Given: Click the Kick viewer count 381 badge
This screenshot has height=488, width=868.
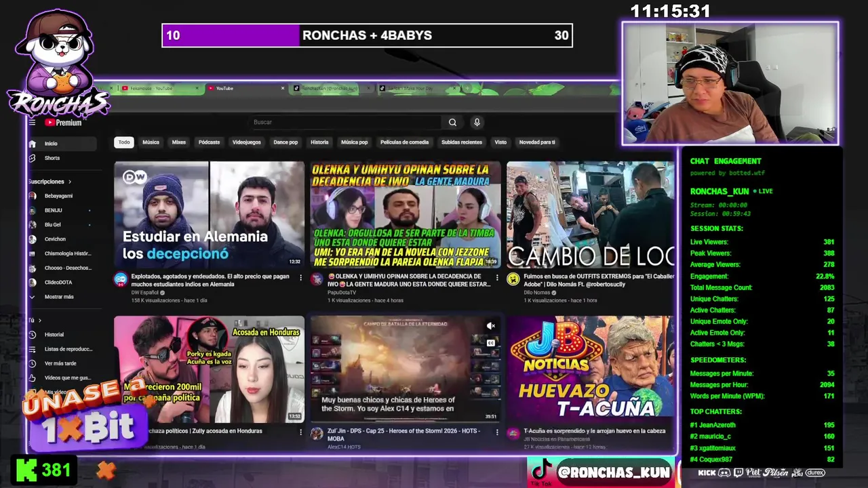Looking at the screenshot, I should [43, 470].
